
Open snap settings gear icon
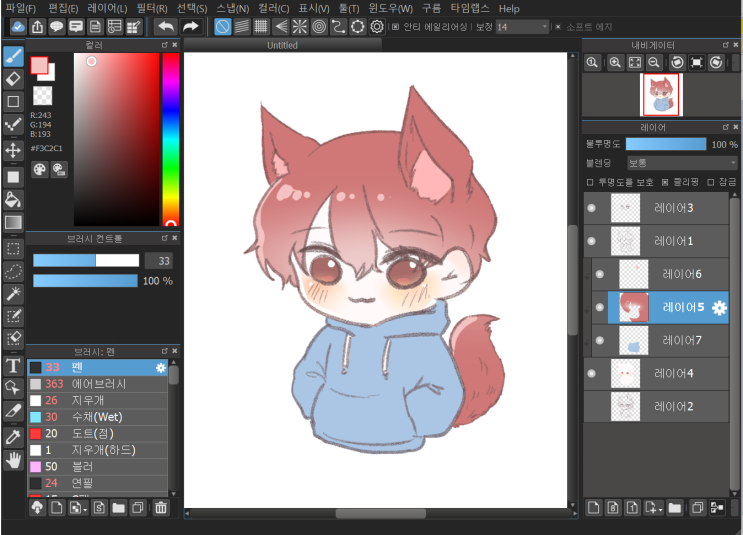pyautogui.click(x=377, y=27)
